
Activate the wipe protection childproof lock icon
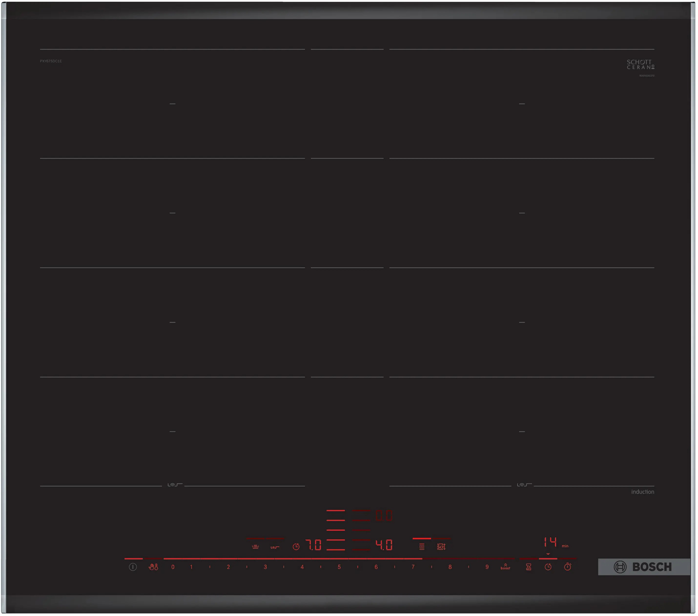tap(153, 567)
